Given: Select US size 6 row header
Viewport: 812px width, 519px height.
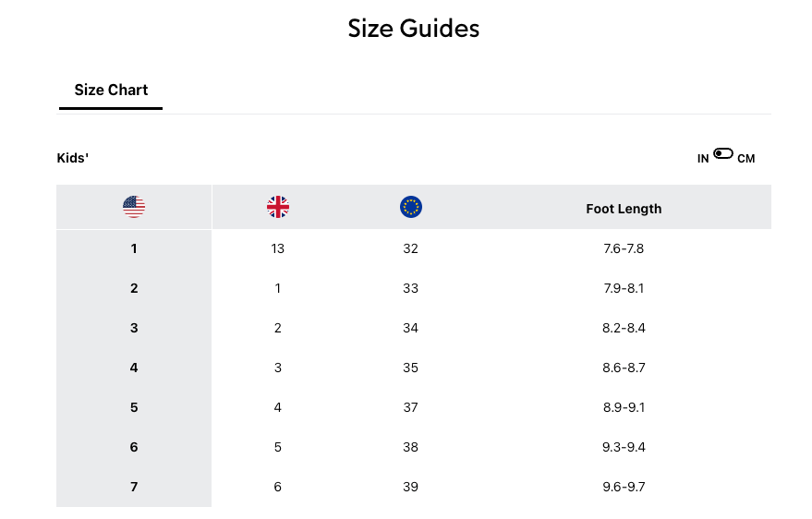Looking at the screenshot, I should [x=134, y=447].
